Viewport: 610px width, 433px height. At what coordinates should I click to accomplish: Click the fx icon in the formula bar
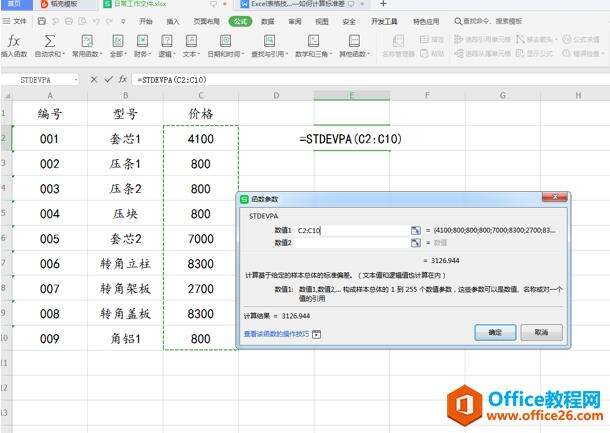pyautogui.click(x=123, y=79)
